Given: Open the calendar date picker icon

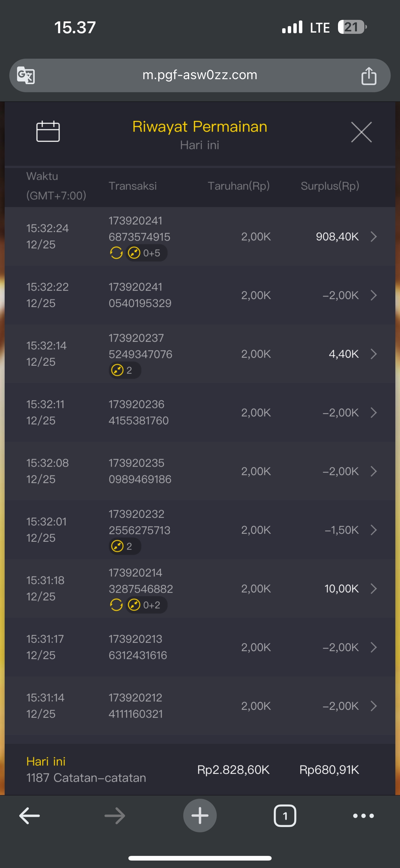Looking at the screenshot, I should point(48,131).
